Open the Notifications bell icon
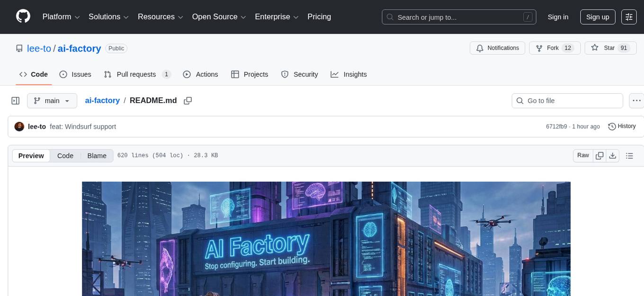The height and width of the screenshot is (296, 644). coord(480,48)
